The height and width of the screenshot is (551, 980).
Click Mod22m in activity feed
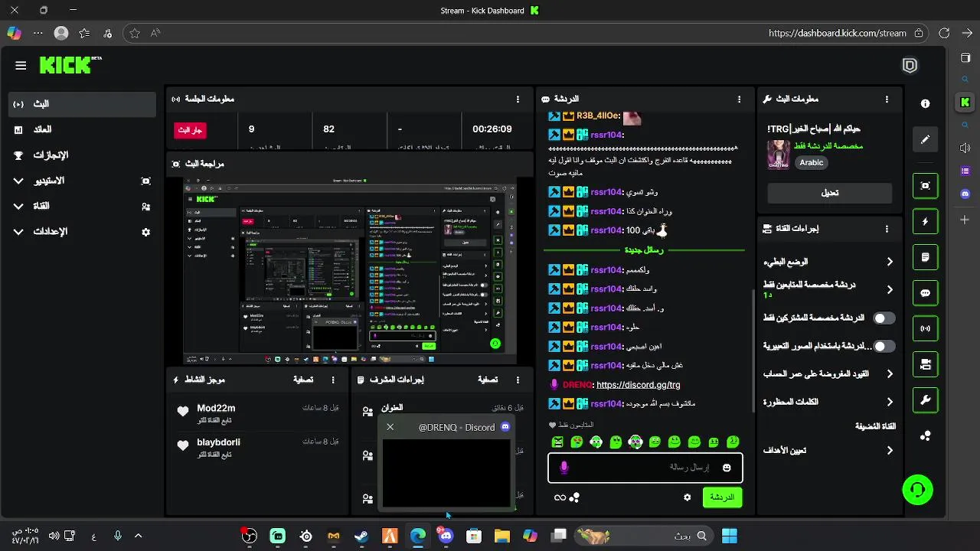point(216,409)
